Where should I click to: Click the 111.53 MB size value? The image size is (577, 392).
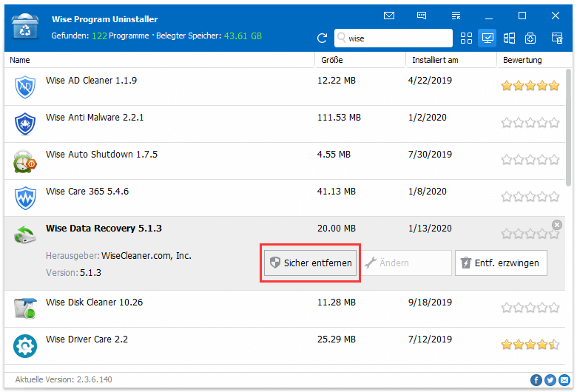point(339,118)
